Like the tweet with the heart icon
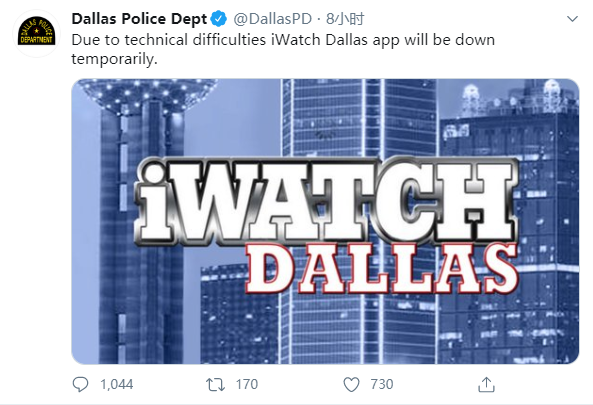Image resolution: width=593 pixels, height=405 pixels. click(351, 385)
